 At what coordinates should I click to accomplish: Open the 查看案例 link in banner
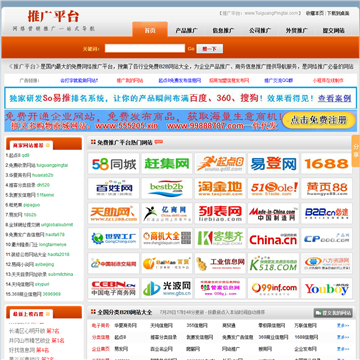pyautogui.click(x=334, y=98)
